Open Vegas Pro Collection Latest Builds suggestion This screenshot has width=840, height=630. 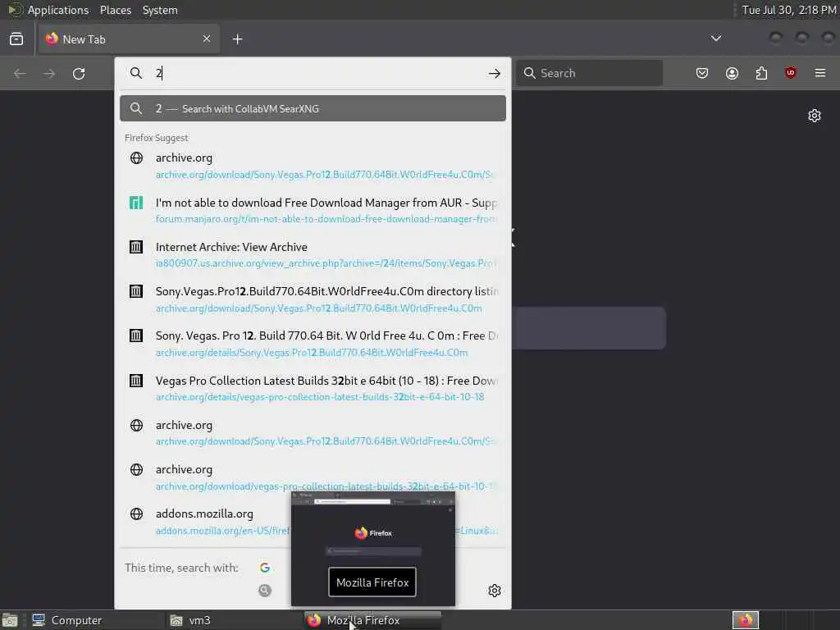(x=313, y=388)
